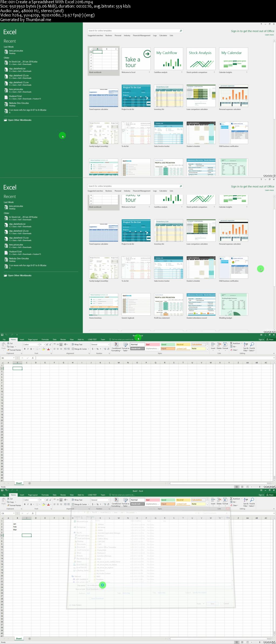Click Cut scissors icon in third frame ribbon

pos(8,343)
